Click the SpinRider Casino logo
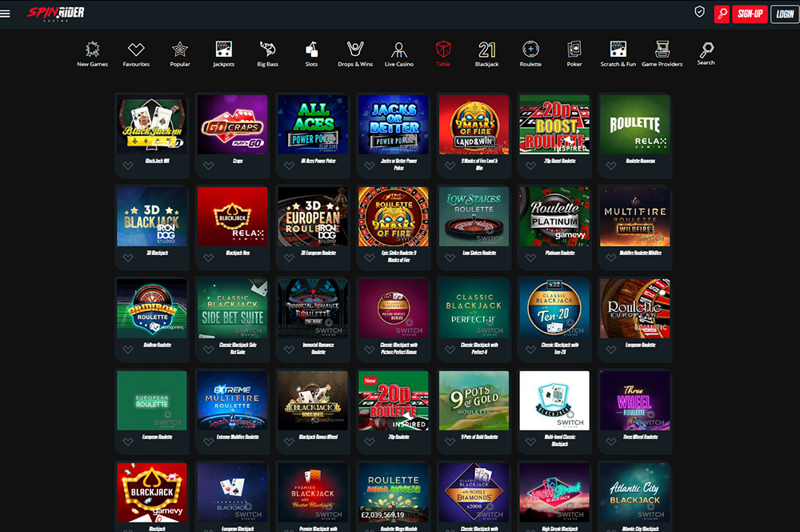800x532 pixels. tap(55, 13)
